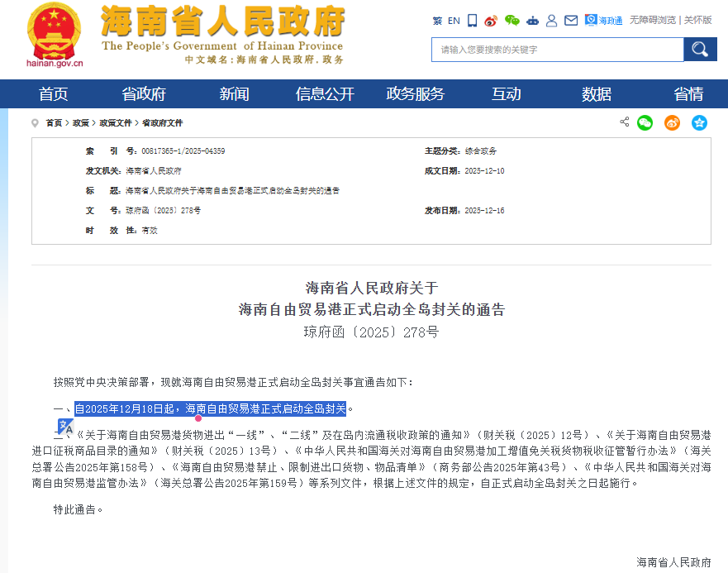The image size is (728, 573).
Task: Click the magnifier search button
Action: tap(700, 50)
